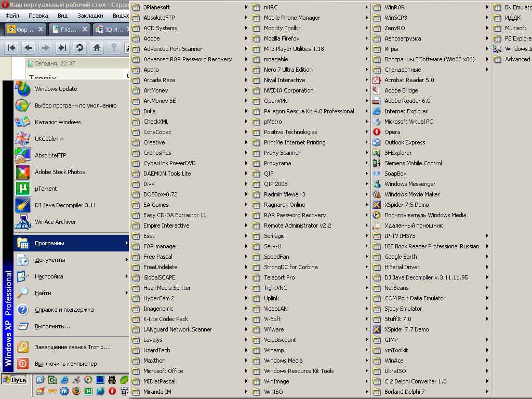Open Acrobat Reader 5.0 shortcut
The image size is (532, 399).
pos(409,80)
